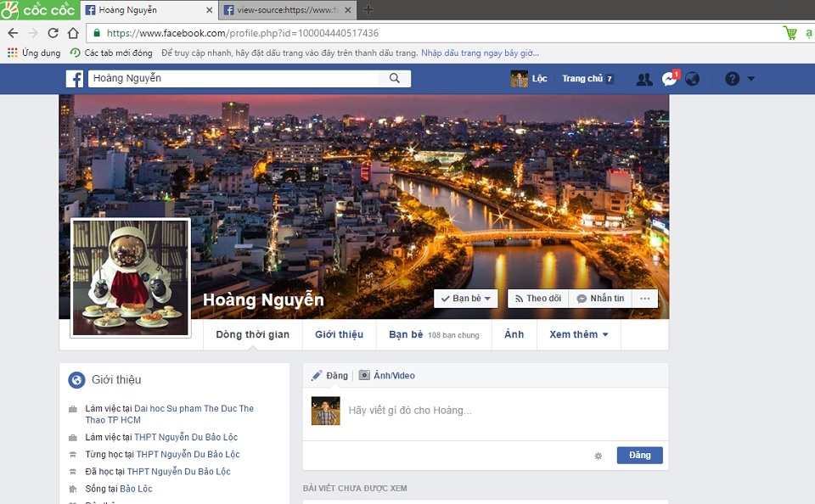Screen dimensions: 815x504
Task: Open the gear settings icon beside Đăng
Action: pyautogui.click(x=599, y=456)
